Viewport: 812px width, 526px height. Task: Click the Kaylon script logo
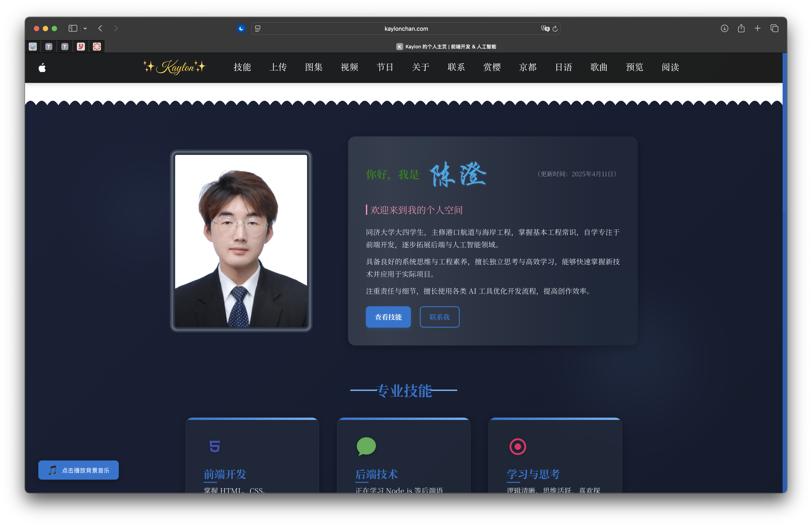175,67
